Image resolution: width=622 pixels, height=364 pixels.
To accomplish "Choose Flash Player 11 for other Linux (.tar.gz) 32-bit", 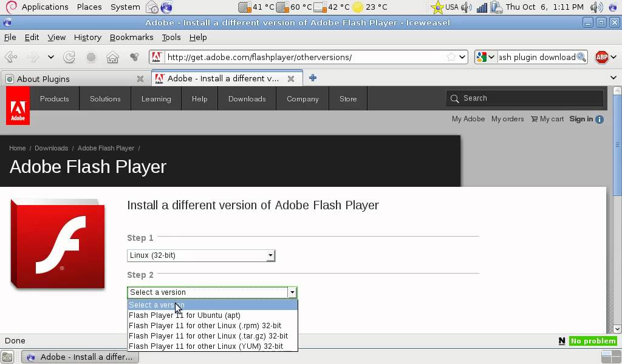I will [212, 336].
